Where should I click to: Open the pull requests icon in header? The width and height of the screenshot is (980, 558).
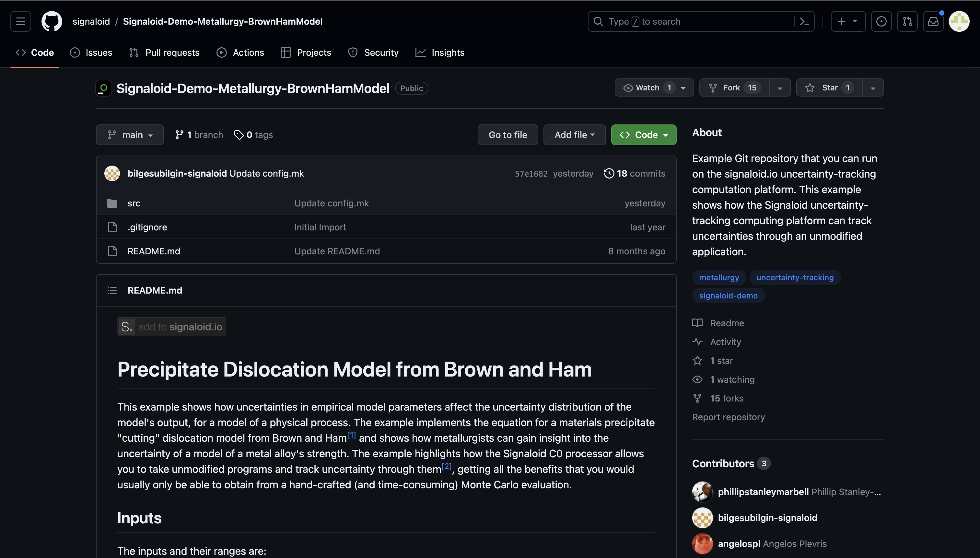(x=907, y=21)
